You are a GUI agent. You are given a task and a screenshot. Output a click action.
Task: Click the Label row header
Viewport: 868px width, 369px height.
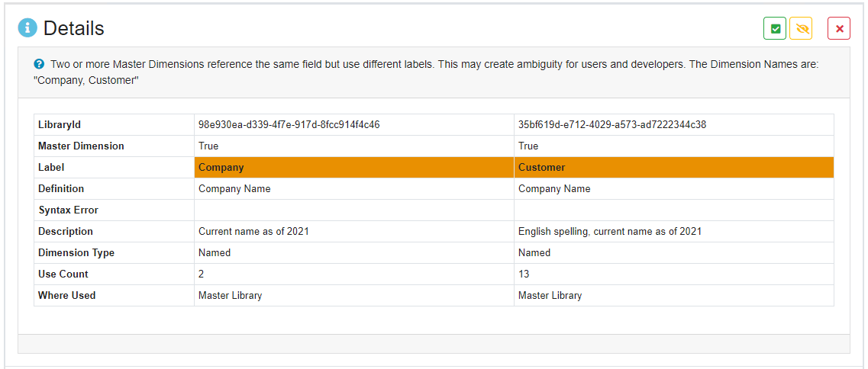point(51,168)
